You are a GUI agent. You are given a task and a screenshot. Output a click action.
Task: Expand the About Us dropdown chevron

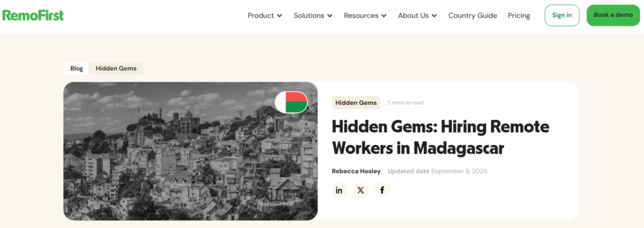click(x=434, y=16)
